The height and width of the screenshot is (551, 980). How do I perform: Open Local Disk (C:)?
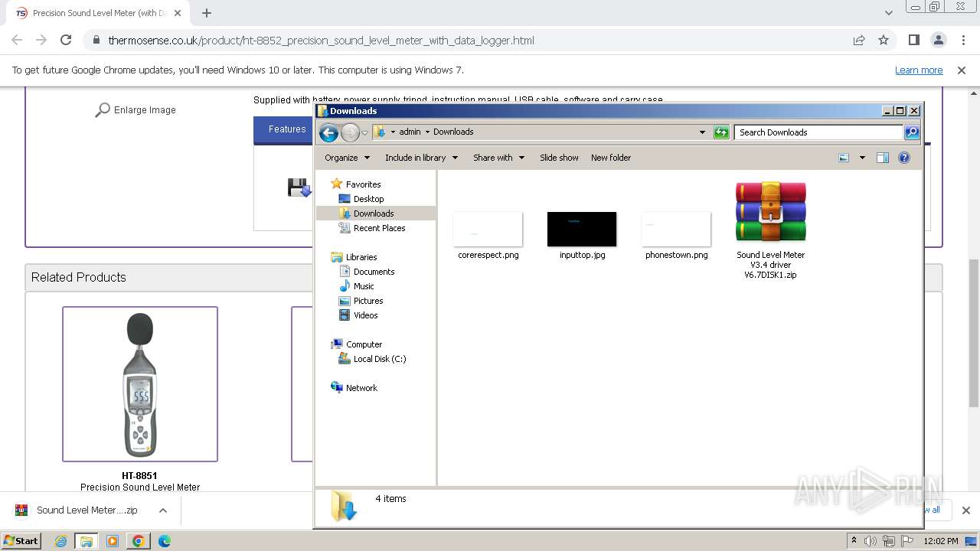tap(379, 359)
